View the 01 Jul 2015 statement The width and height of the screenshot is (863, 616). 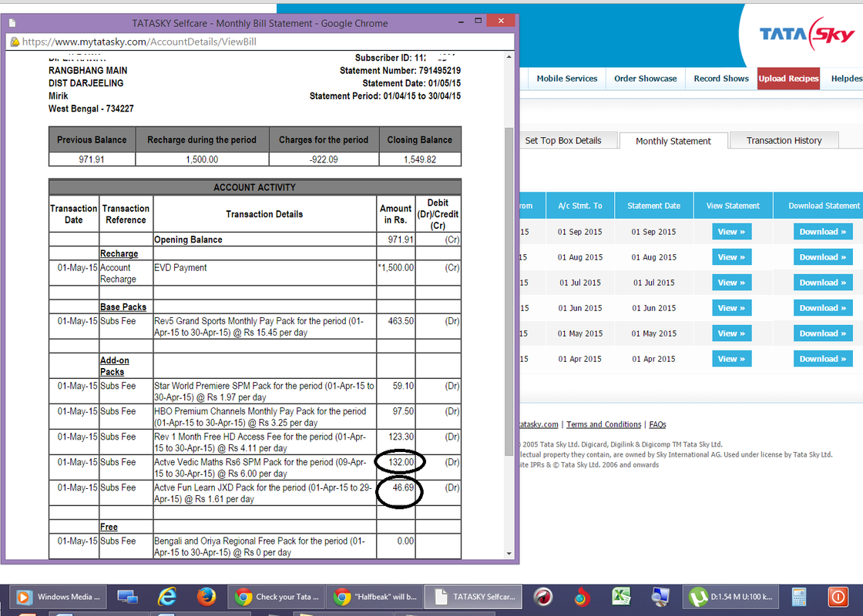[731, 282]
